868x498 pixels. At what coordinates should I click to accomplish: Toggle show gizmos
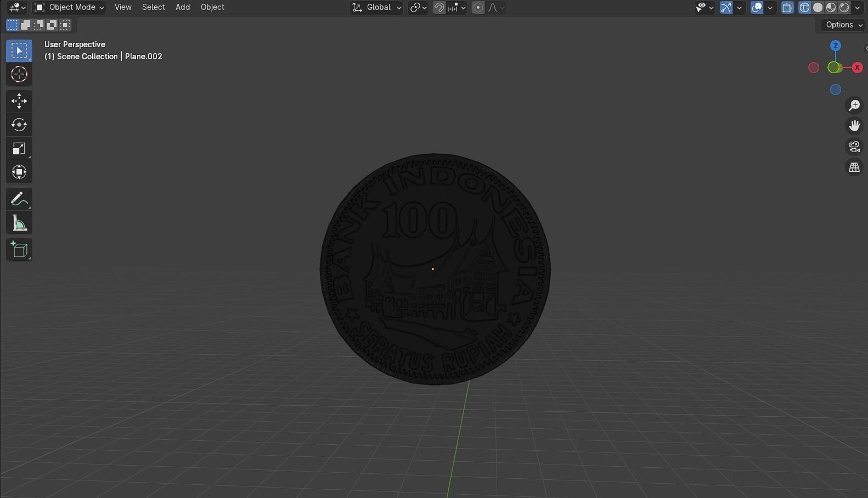point(726,7)
